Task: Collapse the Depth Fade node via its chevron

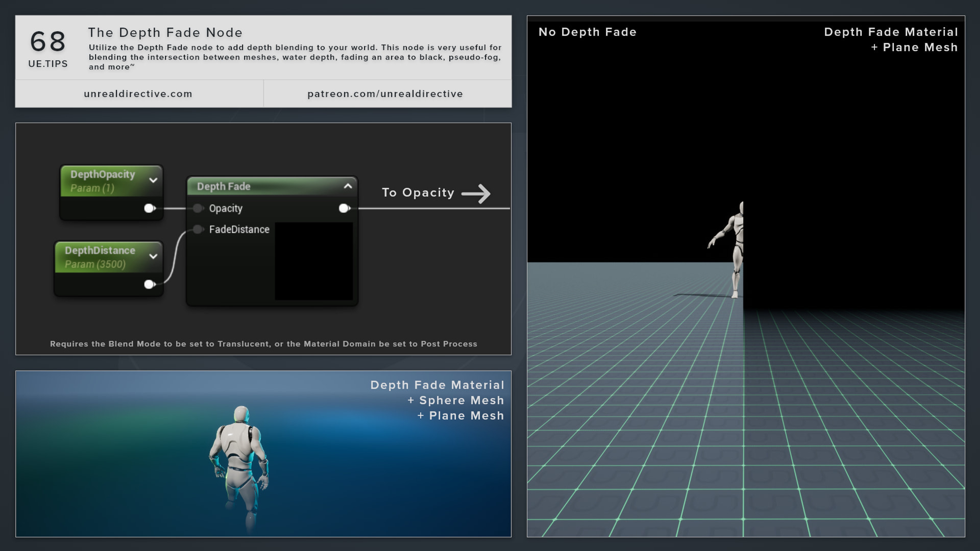Action: point(347,186)
